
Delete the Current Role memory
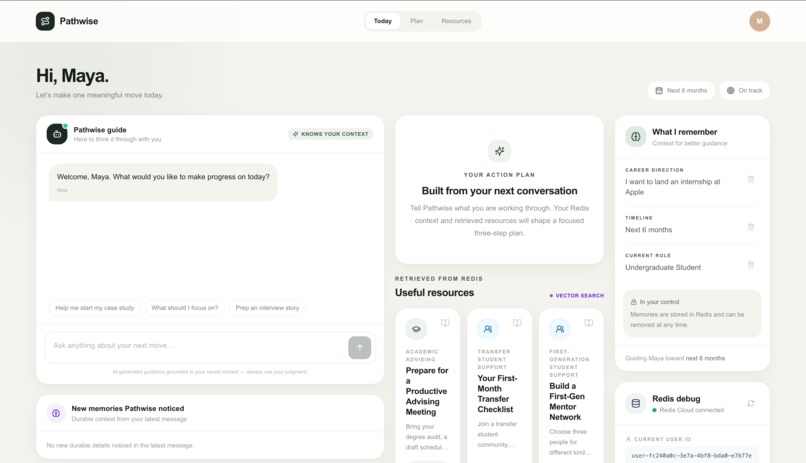pyautogui.click(x=750, y=265)
